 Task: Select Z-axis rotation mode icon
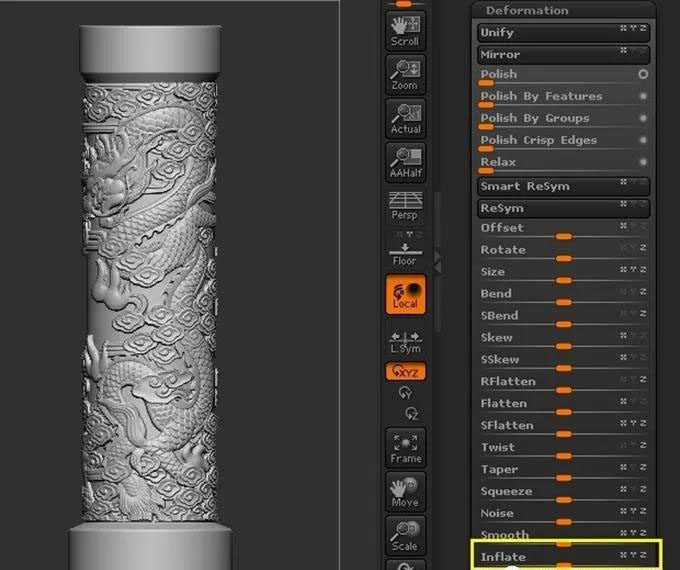pyautogui.click(x=411, y=413)
